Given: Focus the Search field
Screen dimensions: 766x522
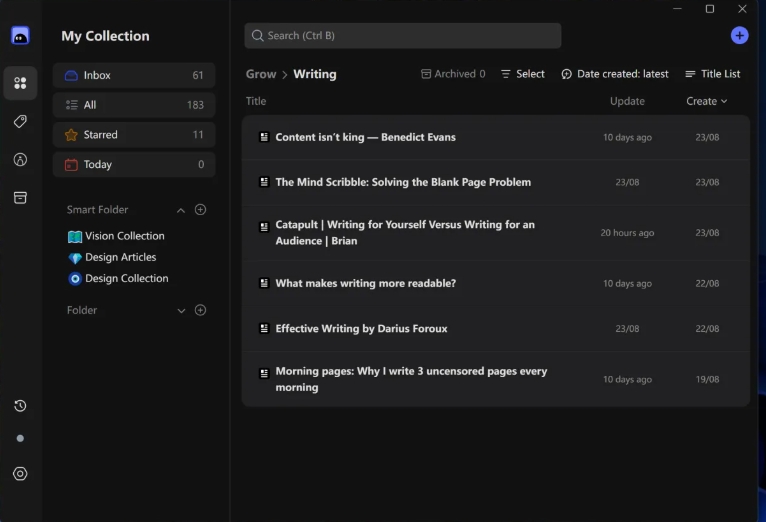Looking at the screenshot, I should point(403,36).
